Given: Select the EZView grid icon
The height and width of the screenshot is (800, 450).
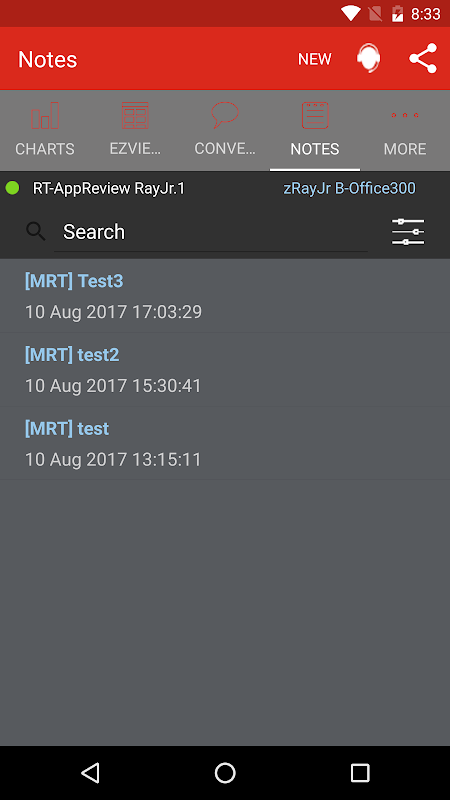Looking at the screenshot, I should click(135, 115).
